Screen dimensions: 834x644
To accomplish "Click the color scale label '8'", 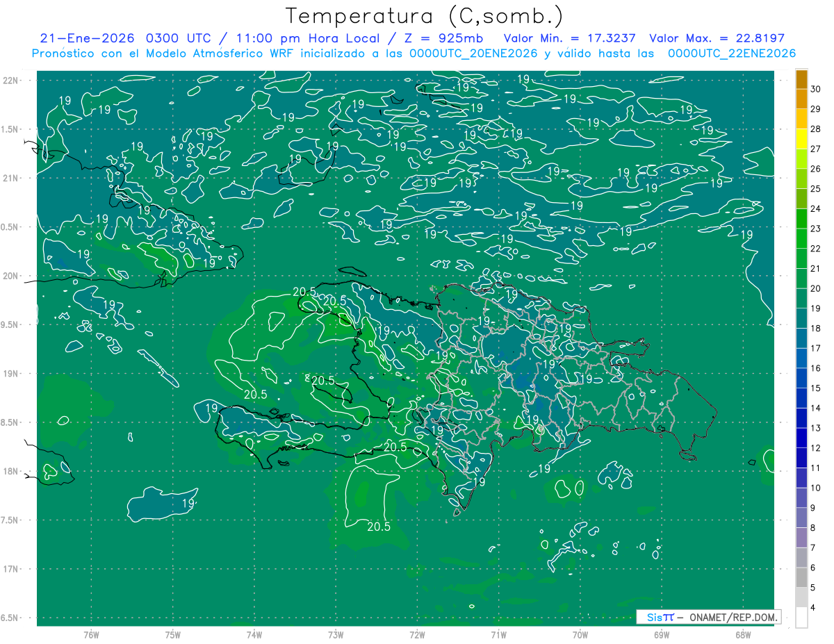I will coord(815,528).
